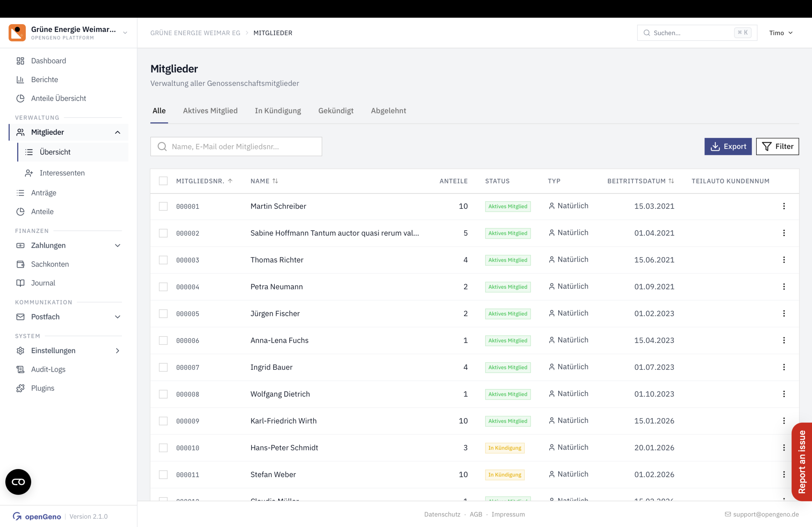Switch to the Alle tab
Screen dimensions: 812x527
pos(159,111)
